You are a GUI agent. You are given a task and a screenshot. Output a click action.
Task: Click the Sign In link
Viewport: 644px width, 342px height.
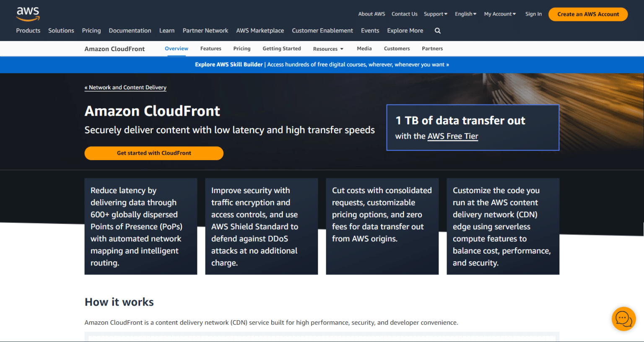pos(533,14)
